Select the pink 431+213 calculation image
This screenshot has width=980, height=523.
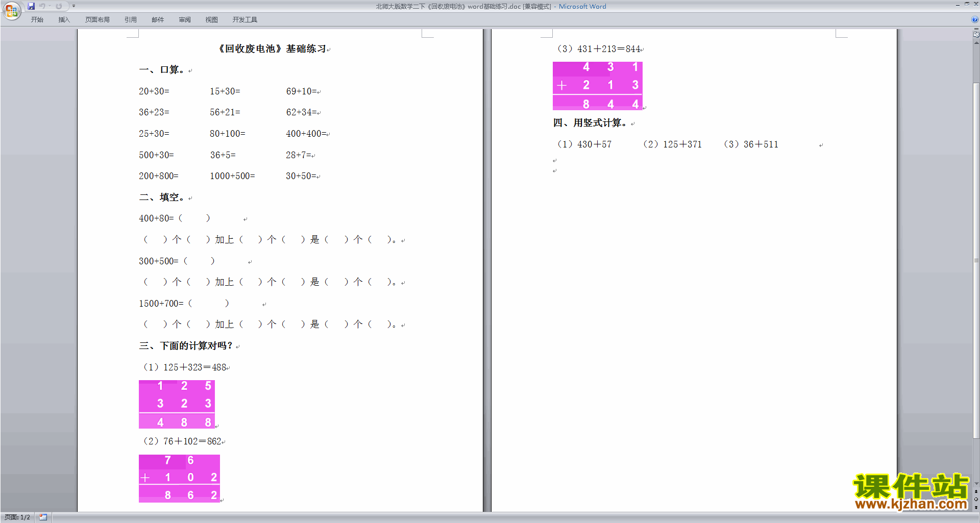pos(598,86)
